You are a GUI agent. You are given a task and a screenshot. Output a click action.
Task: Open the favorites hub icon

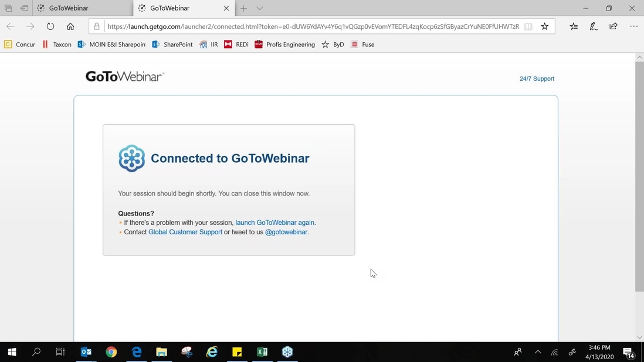click(x=574, y=26)
